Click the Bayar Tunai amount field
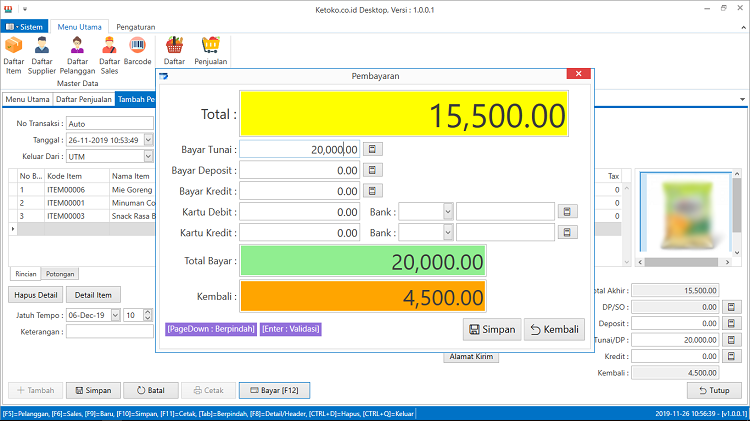Image resolution: width=750 pixels, height=421 pixels. tap(299, 149)
